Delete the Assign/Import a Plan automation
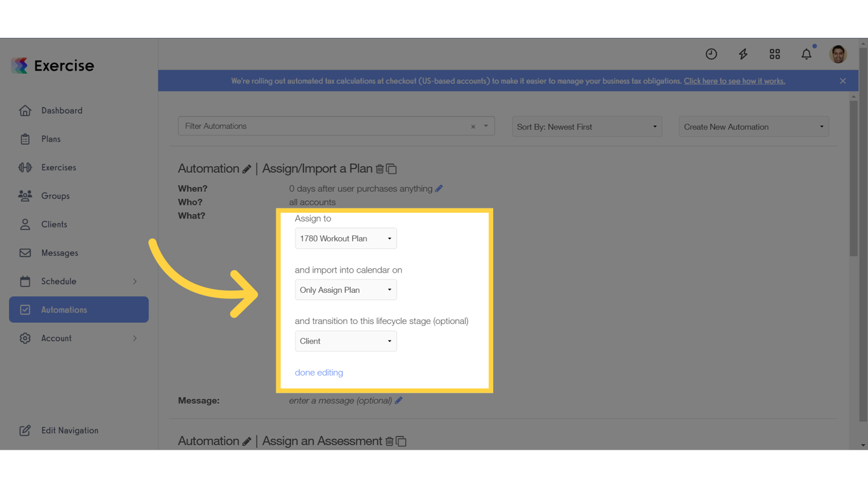 [380, 169]
